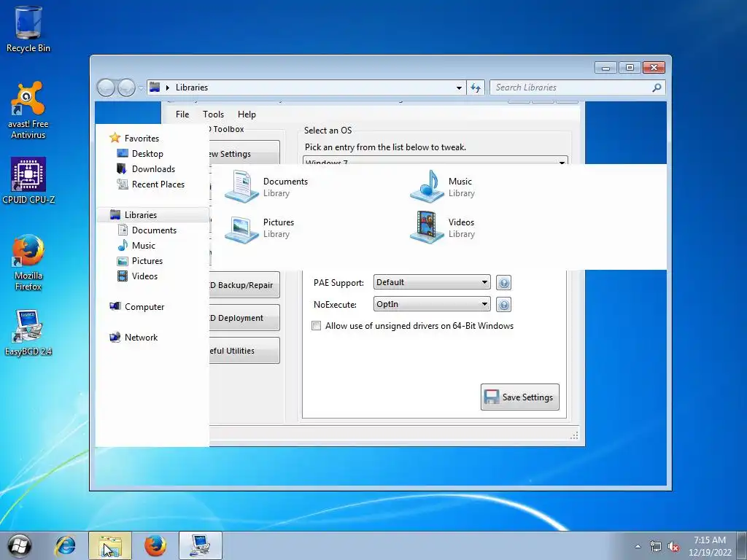747x560 pixels.
Task: Select Music in navigation tree
Action: [143, 245]
